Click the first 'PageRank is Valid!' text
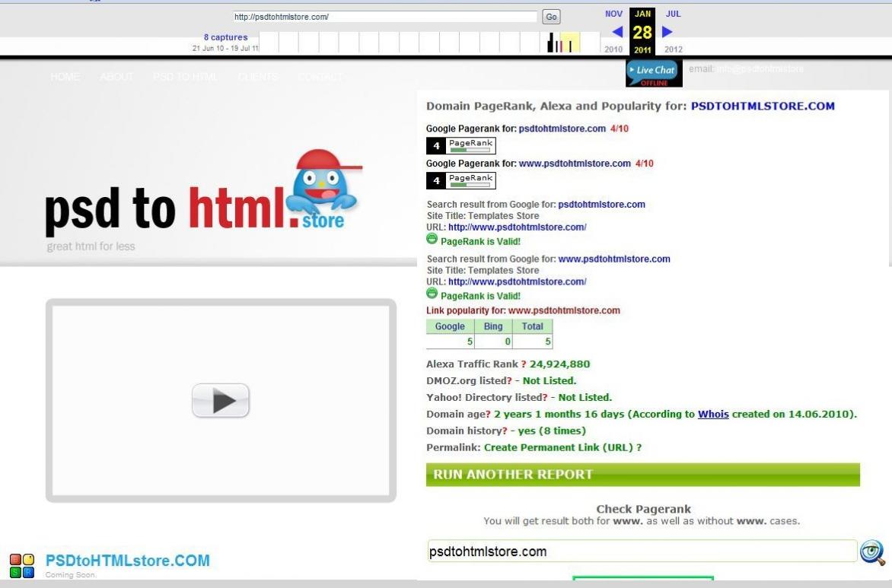 tap(481, 242)
